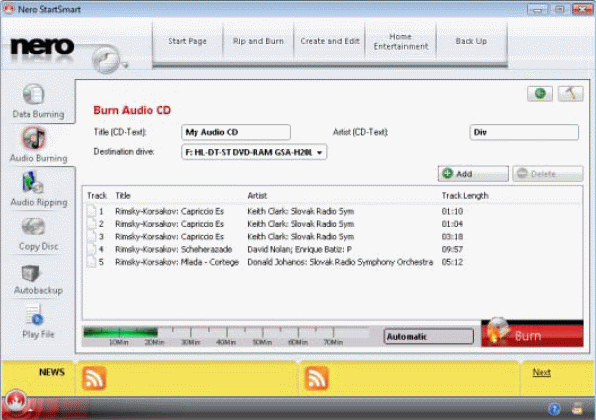Click the disc capacity usage bar
Image resolution: width=596 pixels, height=420 pixels.
226,333
